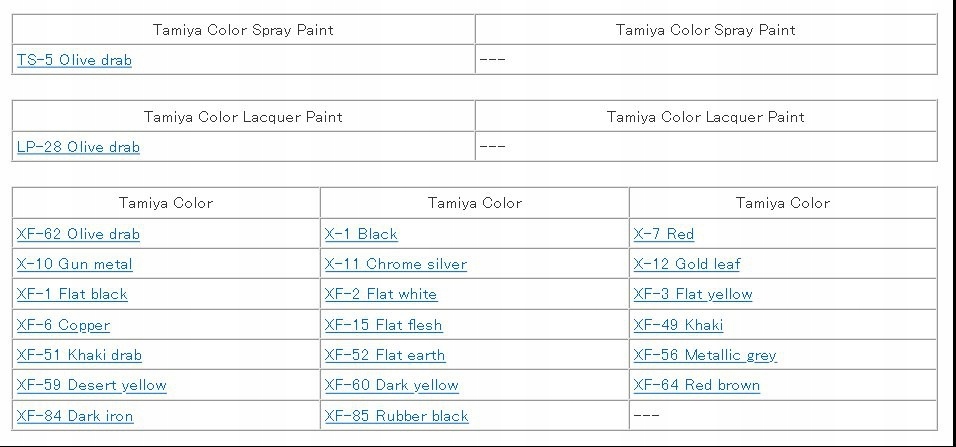Open the X-10 Gun metal link
The image size is (956, 447).
(x=74, y=264)
